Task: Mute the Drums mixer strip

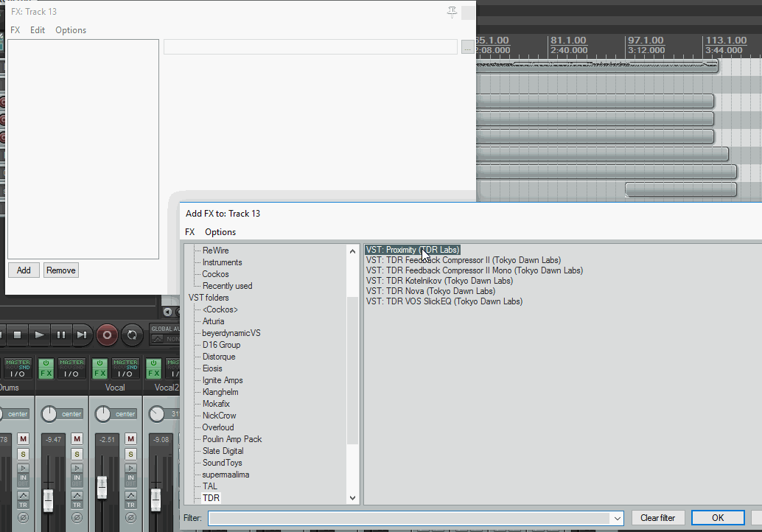Action: coord(23,438)
